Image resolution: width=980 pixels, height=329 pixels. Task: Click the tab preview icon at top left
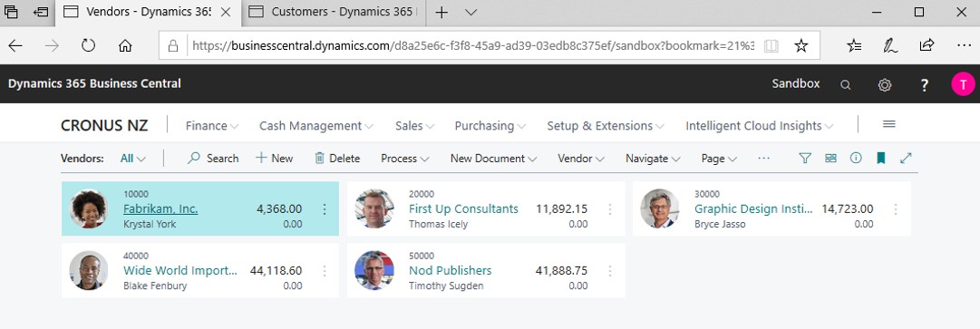point(11,11)
